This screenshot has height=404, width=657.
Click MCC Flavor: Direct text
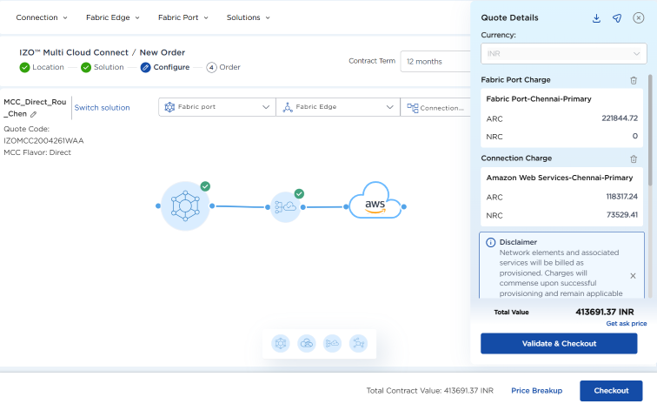tap(37, 153)
